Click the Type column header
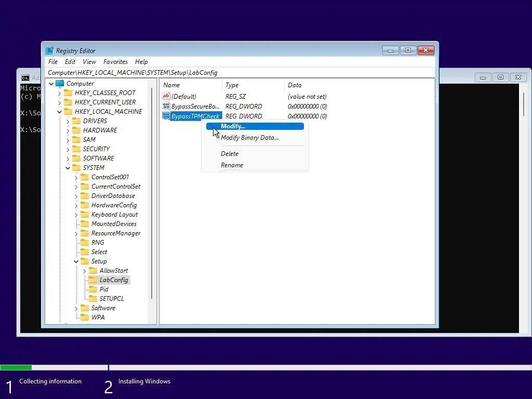 coord(253,85)
